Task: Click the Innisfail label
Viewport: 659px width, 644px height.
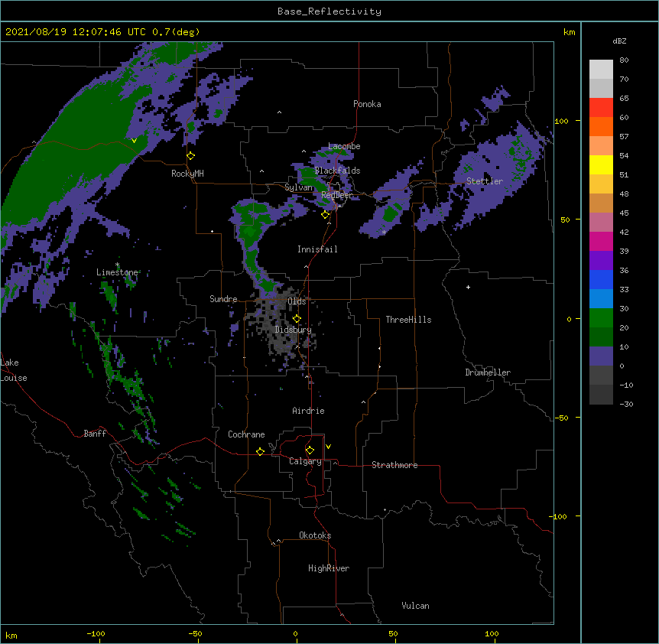Action: click(x=317, y=249)
